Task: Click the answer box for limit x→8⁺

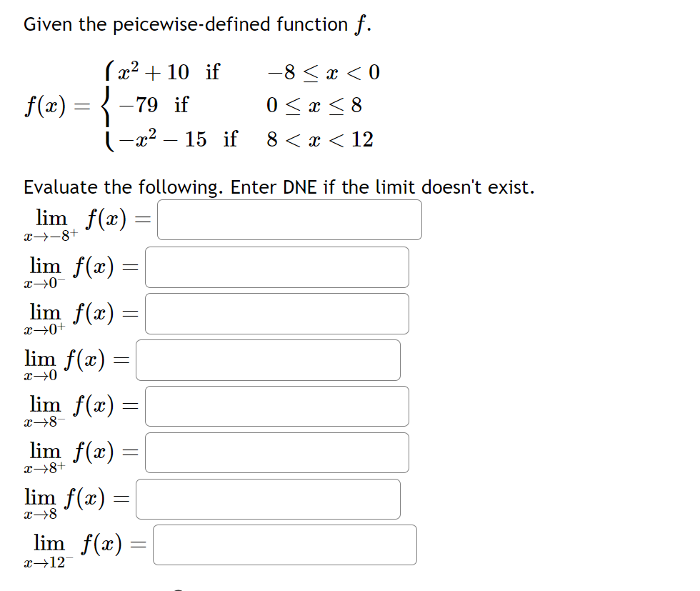Action: point(277,452)
